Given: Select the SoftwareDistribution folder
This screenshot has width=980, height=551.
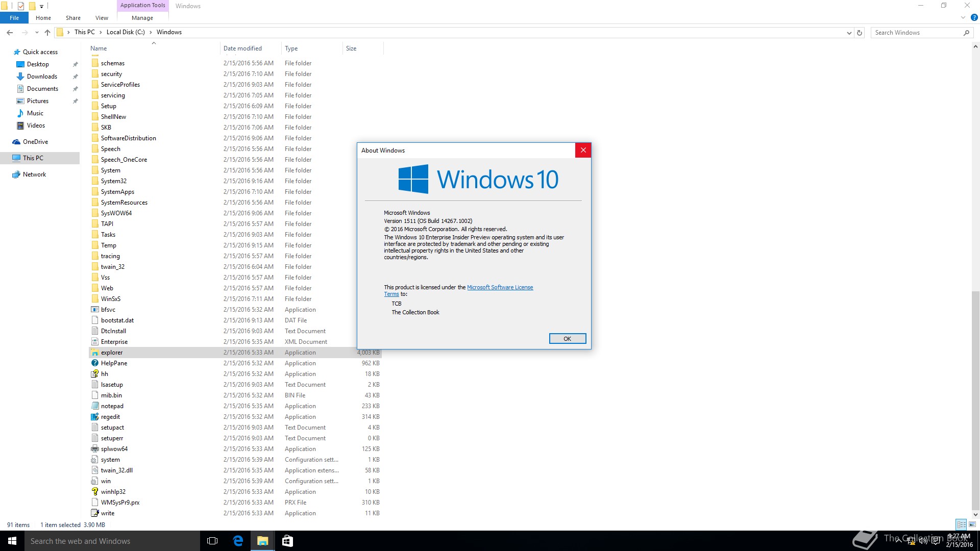Looking at the screenshot, I should click(x=129, y=138).
